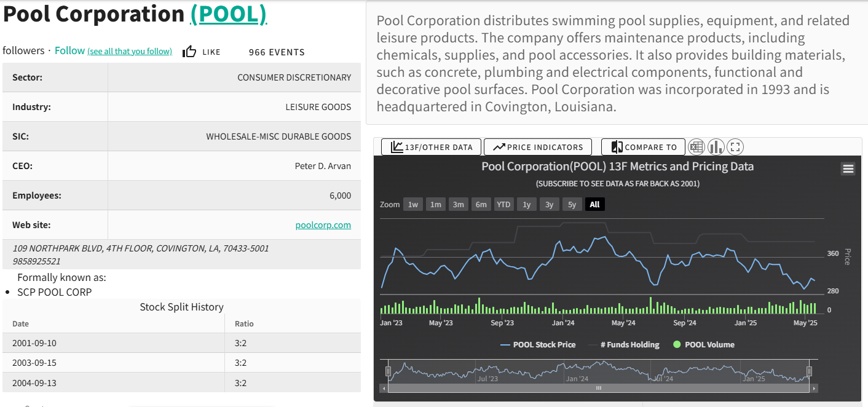Click the 966 EVENTS text
Viewport: 868px width, 407px height.
tap(277, 52)
